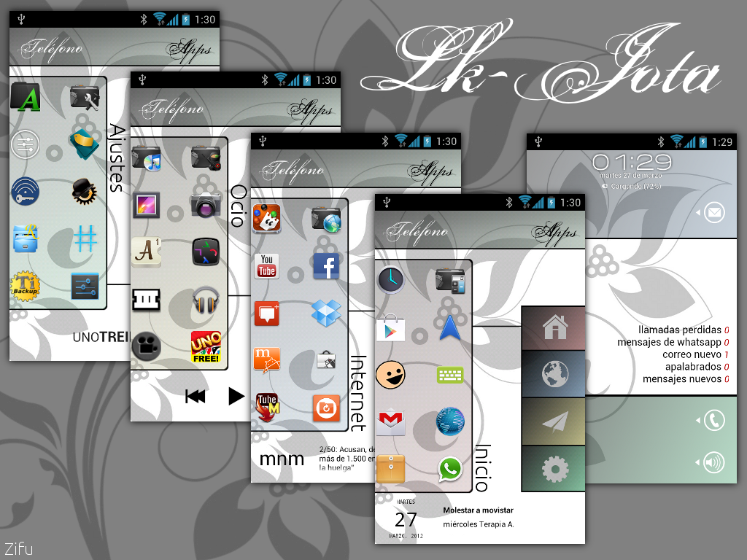Skip to previous track in music widget

(195, 396)
